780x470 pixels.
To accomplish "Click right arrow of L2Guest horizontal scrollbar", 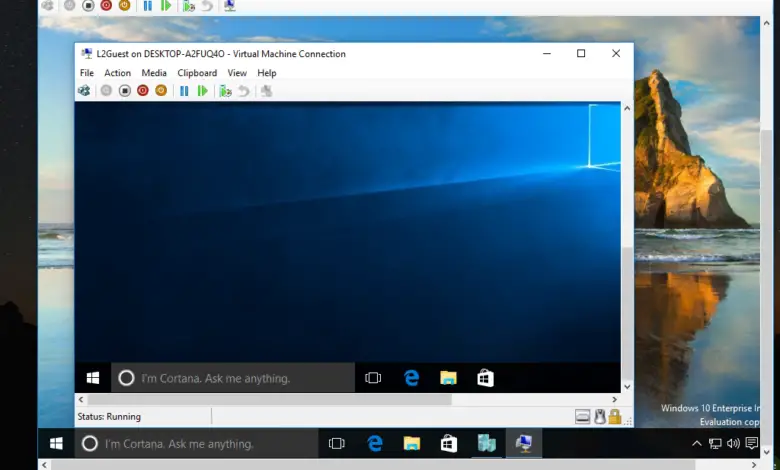I will point(614,399).
